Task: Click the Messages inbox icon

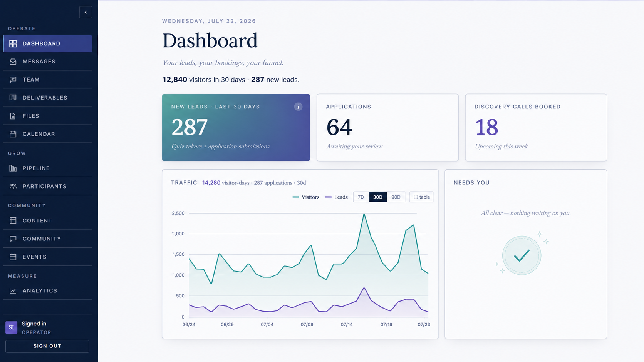Action: 13,62
